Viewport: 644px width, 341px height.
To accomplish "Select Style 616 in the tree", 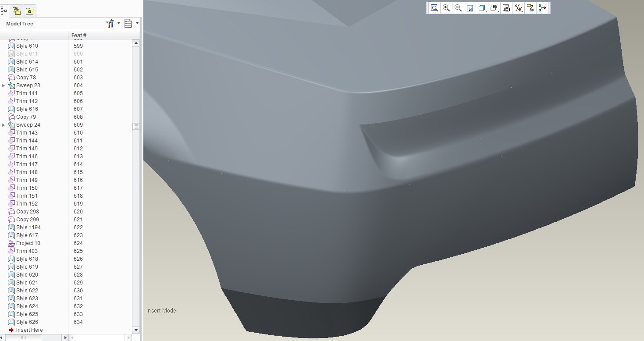I will [27, 109].
